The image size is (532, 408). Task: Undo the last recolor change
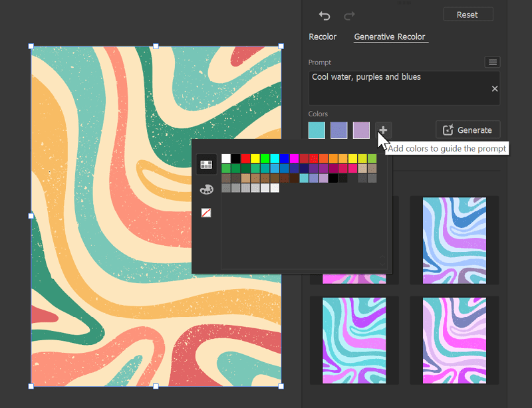coord(325,15)
